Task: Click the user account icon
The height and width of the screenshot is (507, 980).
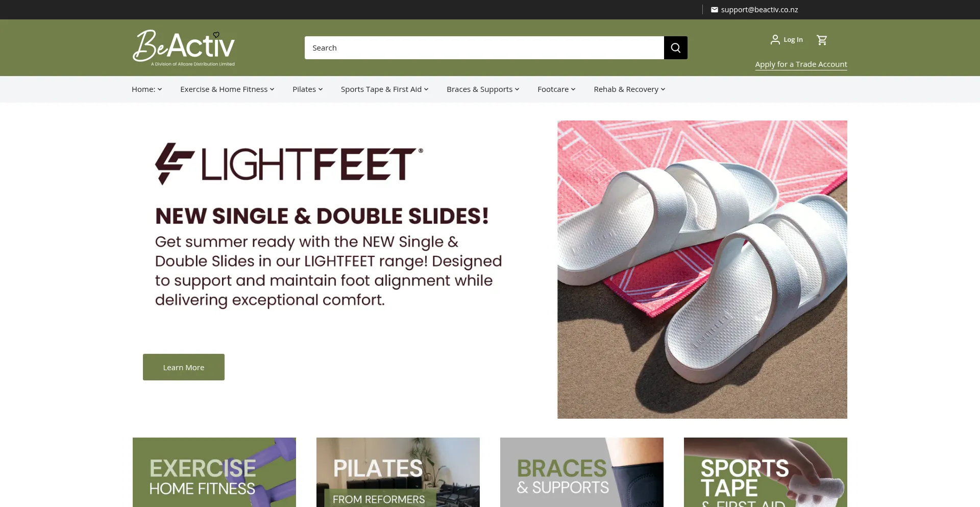Action: coord(775,39)
